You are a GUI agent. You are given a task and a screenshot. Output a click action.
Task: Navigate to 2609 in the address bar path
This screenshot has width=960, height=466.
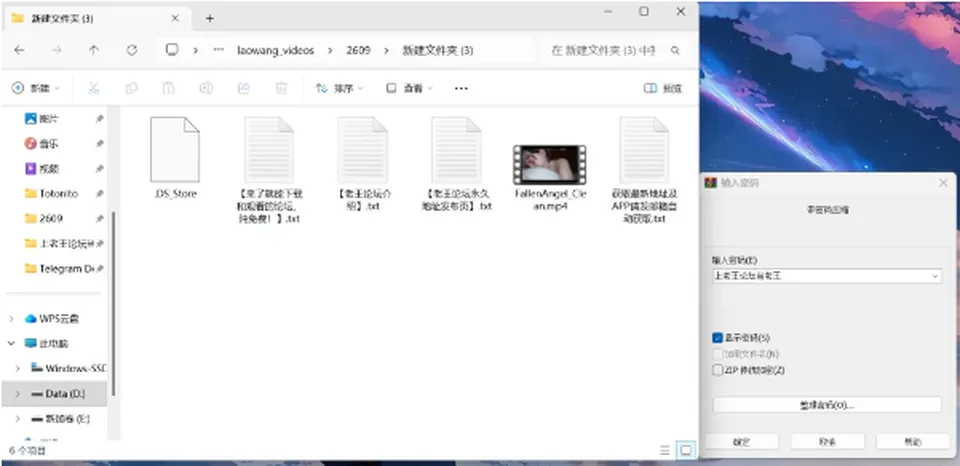[x=358, y=50]
